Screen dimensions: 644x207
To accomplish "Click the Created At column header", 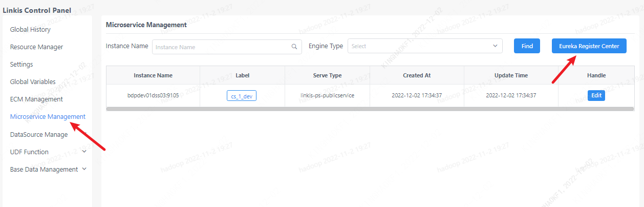I will (417, 75).
